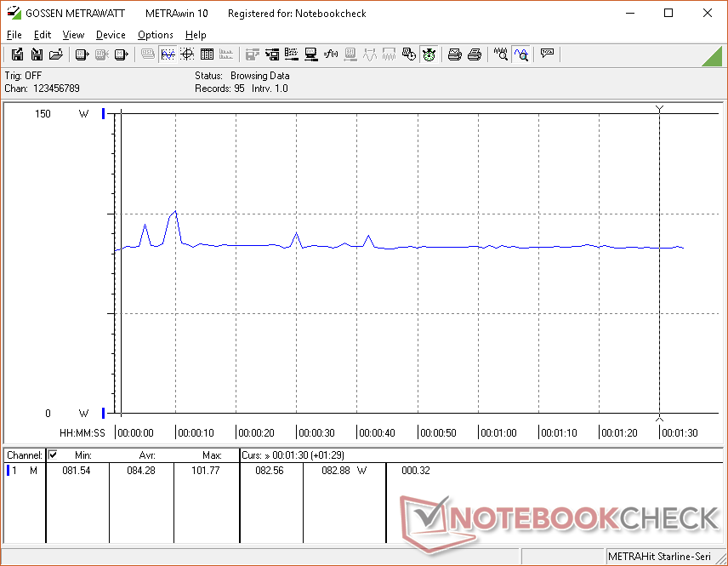Toggle the Y-t waveform chart view

(168, 54)
